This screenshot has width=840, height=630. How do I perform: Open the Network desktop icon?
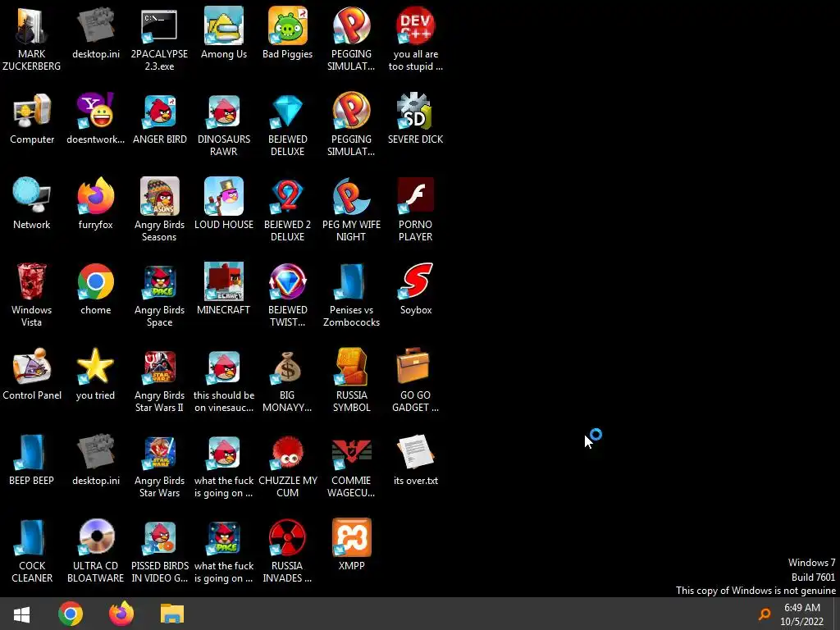pyautogui.click(x=32, y=196)
